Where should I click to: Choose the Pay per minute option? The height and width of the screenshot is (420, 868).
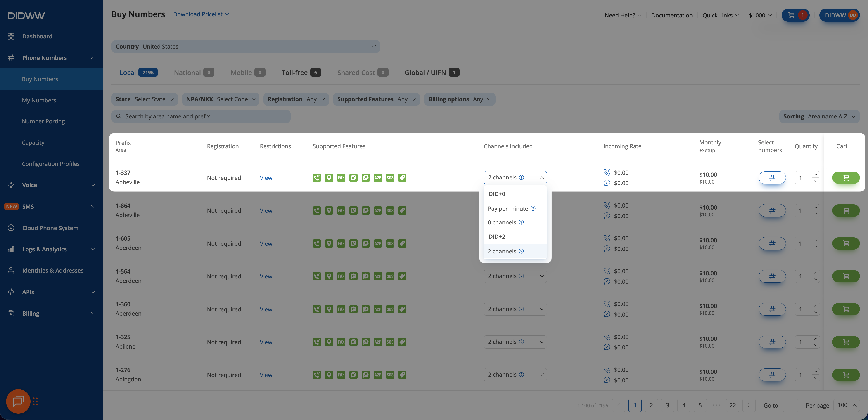(x=508, y=208)
